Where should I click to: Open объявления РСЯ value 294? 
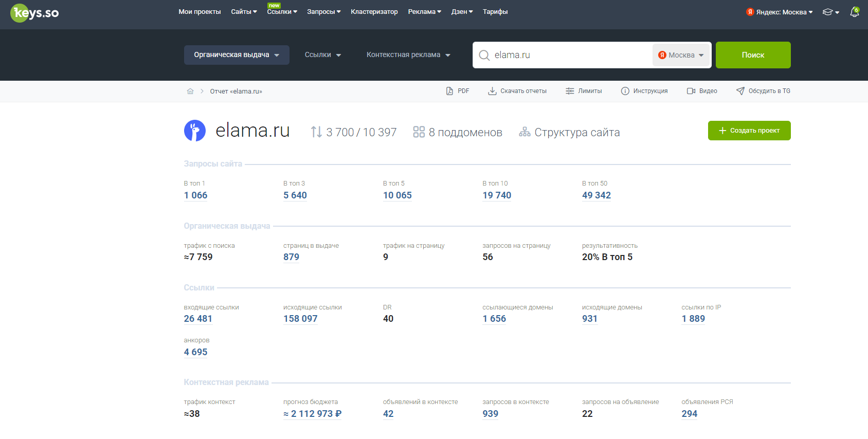tap(690, 414)
